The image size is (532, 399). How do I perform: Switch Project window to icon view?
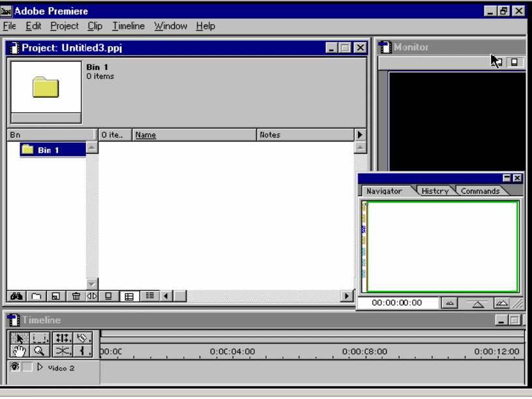(x=109, y=296)
